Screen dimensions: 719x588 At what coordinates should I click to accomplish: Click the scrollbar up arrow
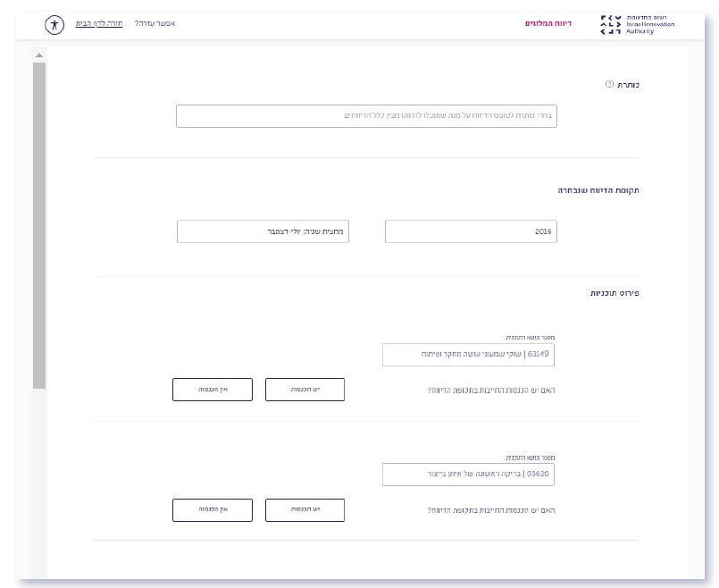(38, 56)
